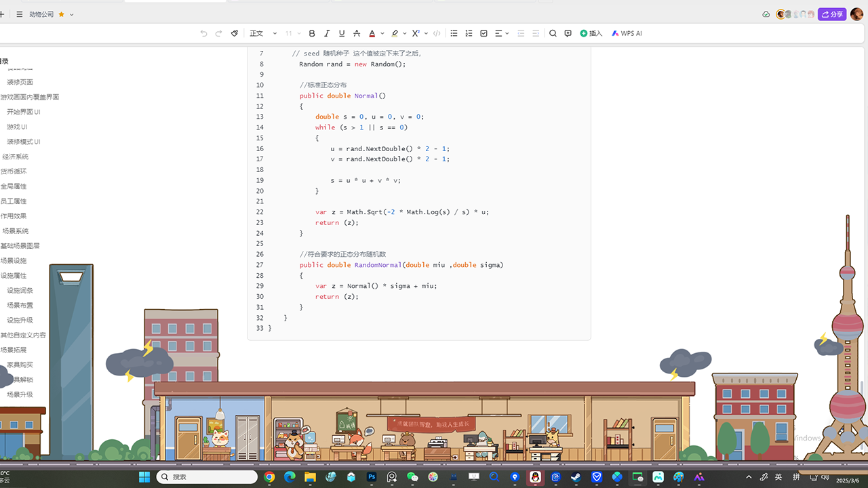The width and height of the screenshot is (868, 488).
Task: Open the text alignment dropdown
Action: tap(502, 33)
